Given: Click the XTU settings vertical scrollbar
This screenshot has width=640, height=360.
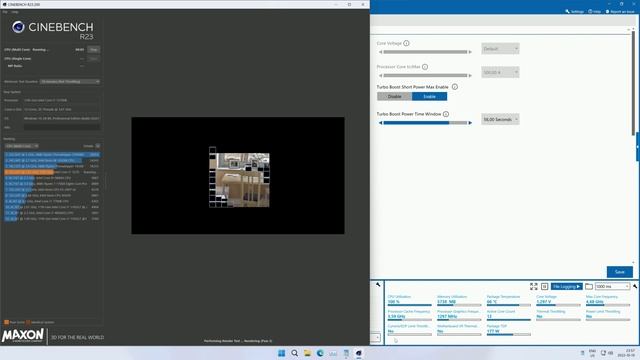Looking at the screenshot, I should [633, 82].
